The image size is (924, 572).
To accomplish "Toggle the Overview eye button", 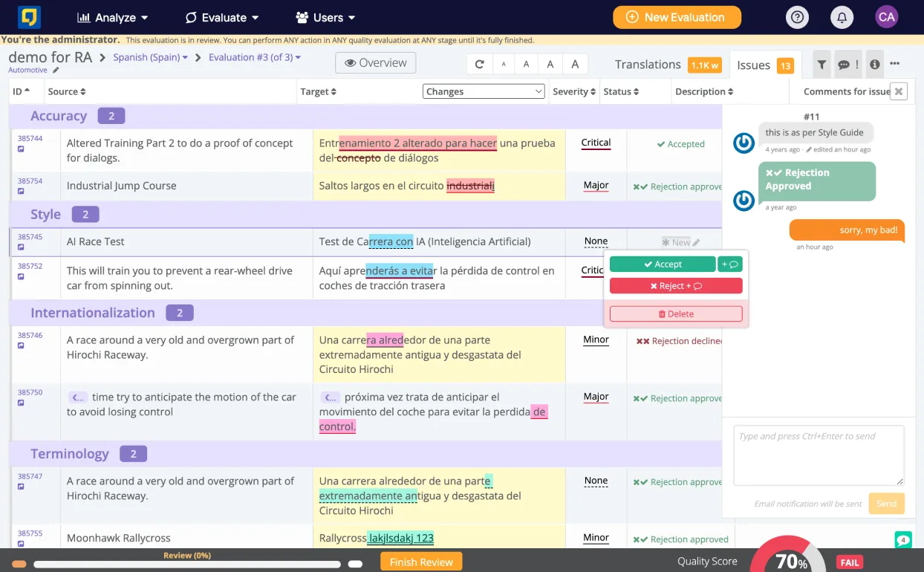I will [375, 63].
